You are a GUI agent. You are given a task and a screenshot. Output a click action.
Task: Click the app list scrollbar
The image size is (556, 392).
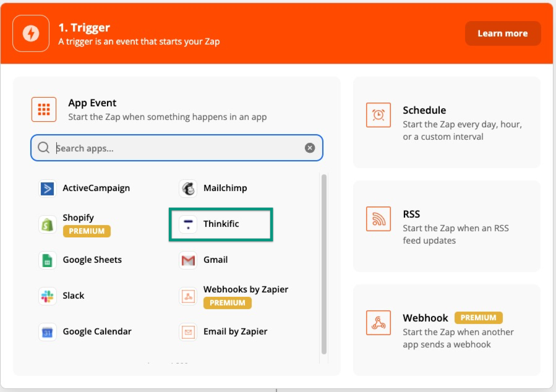pyautogui.click(x=323, y=264)
